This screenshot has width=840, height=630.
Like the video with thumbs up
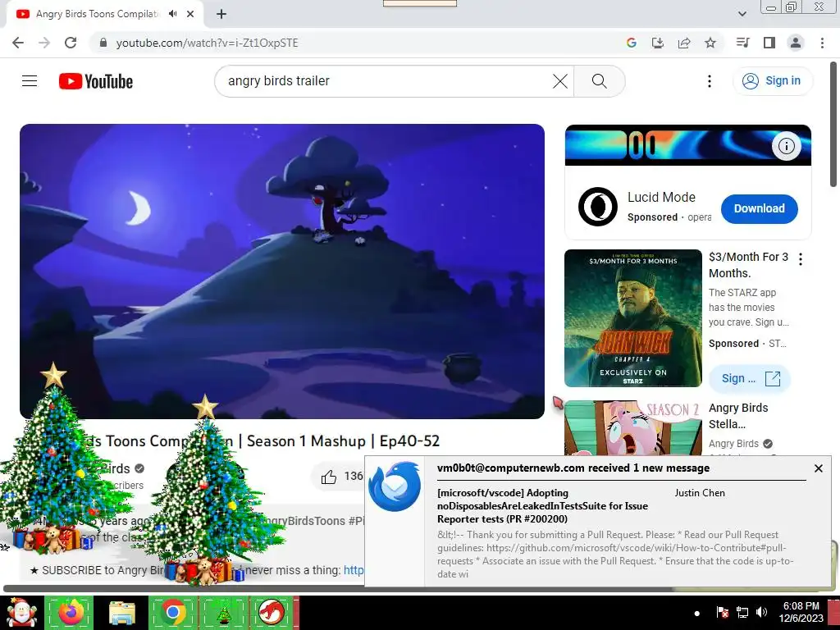pos(328,477)
